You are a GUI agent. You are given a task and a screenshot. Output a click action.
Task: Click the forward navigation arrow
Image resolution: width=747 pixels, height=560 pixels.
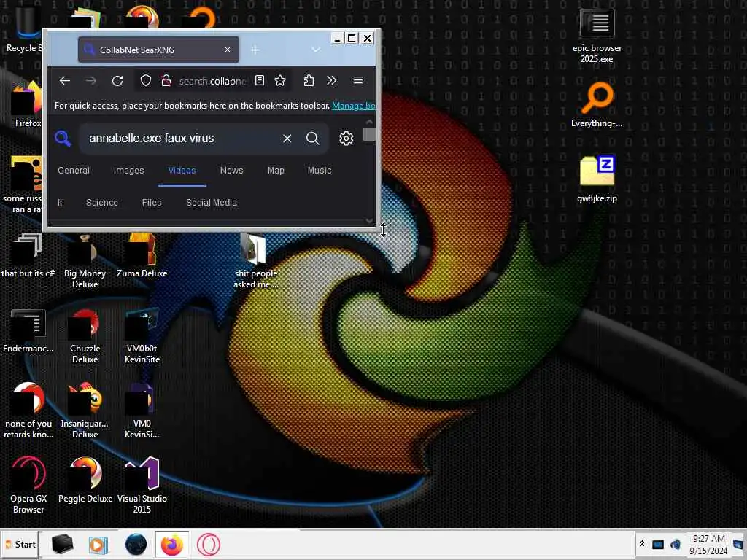click(91, 81)
